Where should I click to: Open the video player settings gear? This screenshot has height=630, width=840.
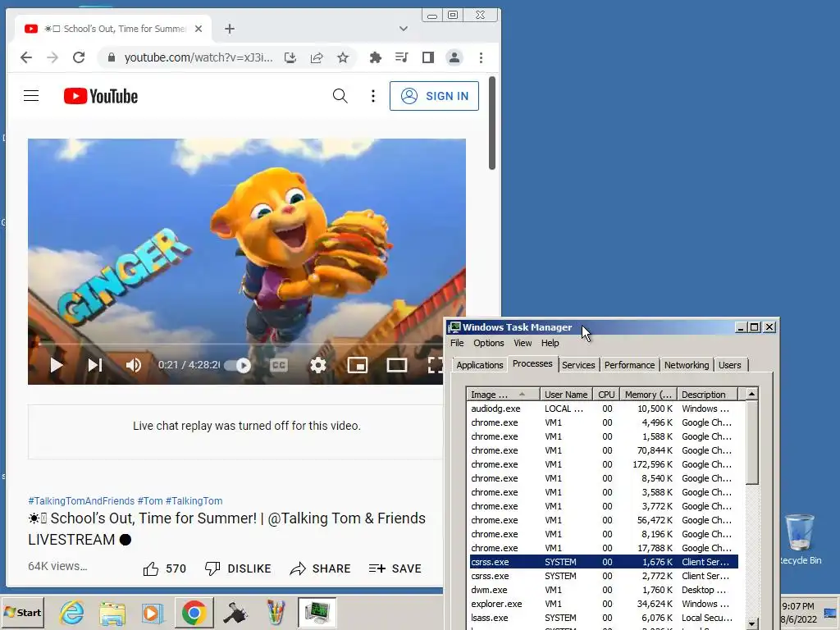[318, 365]
